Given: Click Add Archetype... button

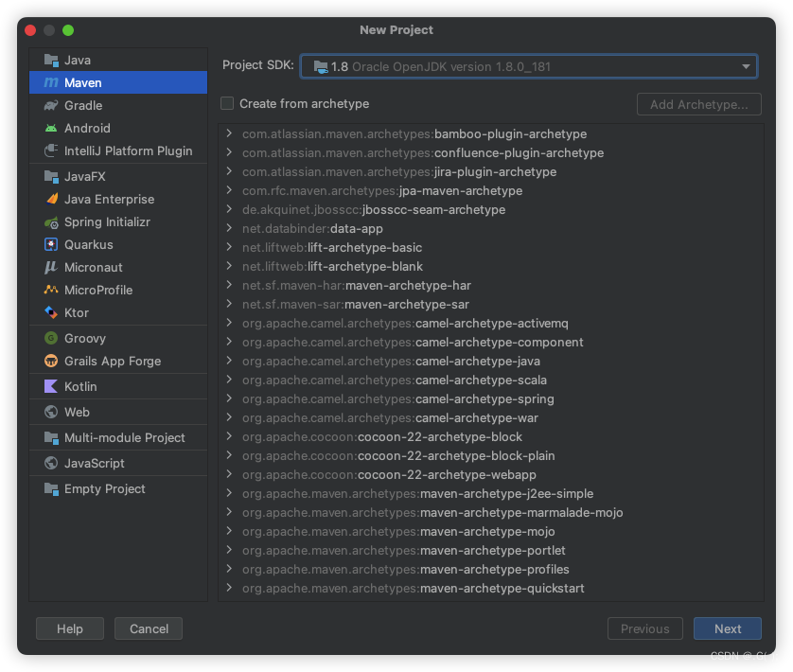Looking at the screenshot, I should coord(699,104).
